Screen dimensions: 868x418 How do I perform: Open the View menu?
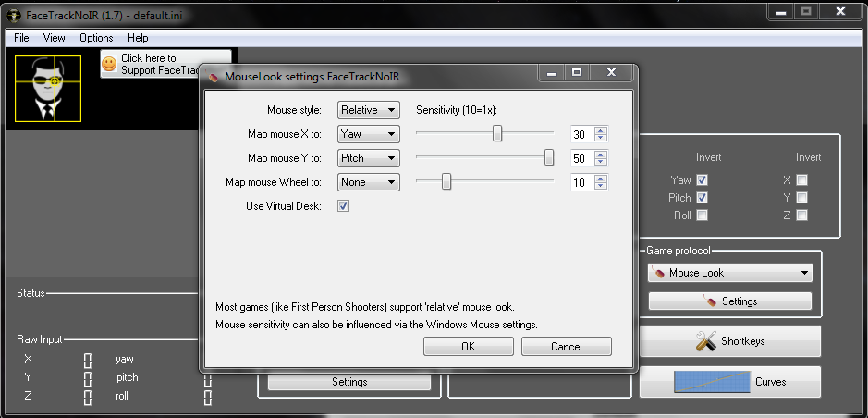55,38
